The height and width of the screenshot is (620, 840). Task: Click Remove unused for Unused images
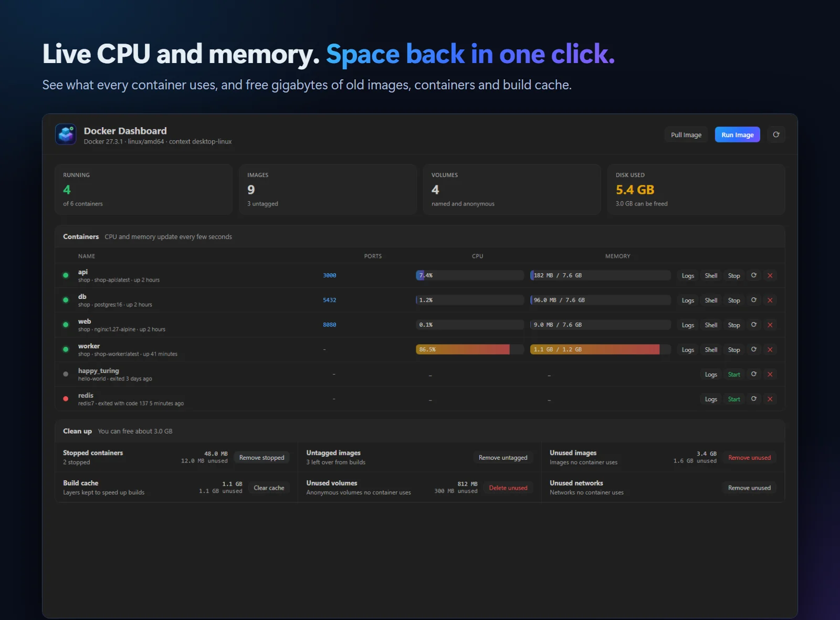click(x=749, y=458)
